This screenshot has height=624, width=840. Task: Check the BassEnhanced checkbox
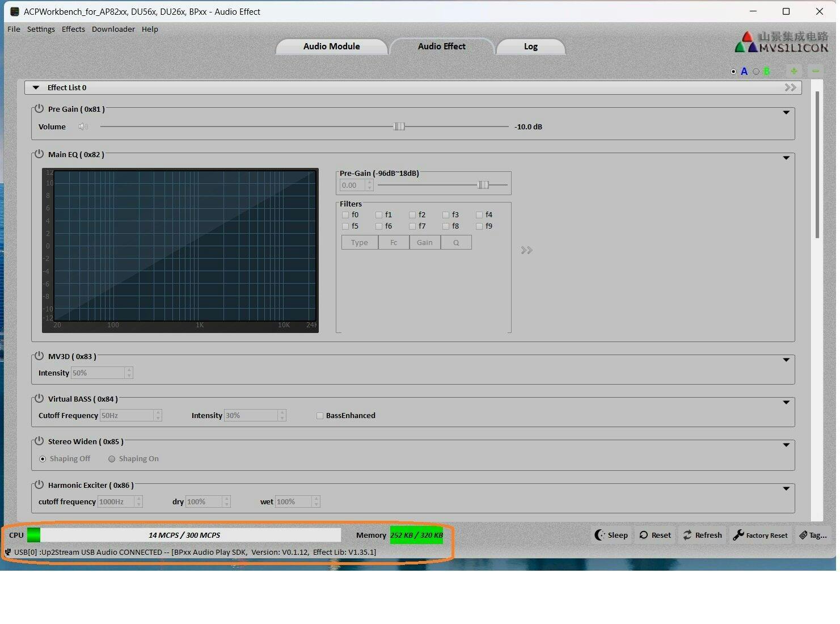pyautogui.click(x=320, y=416)
